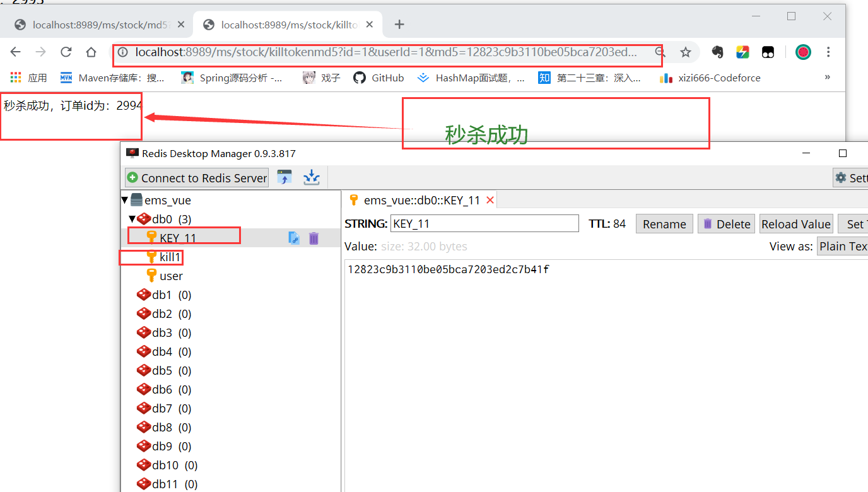This screenshot has height=492, width=868.
Task: Go forward in Chrome
Action: pyautogui.click(x=41, y=52)
